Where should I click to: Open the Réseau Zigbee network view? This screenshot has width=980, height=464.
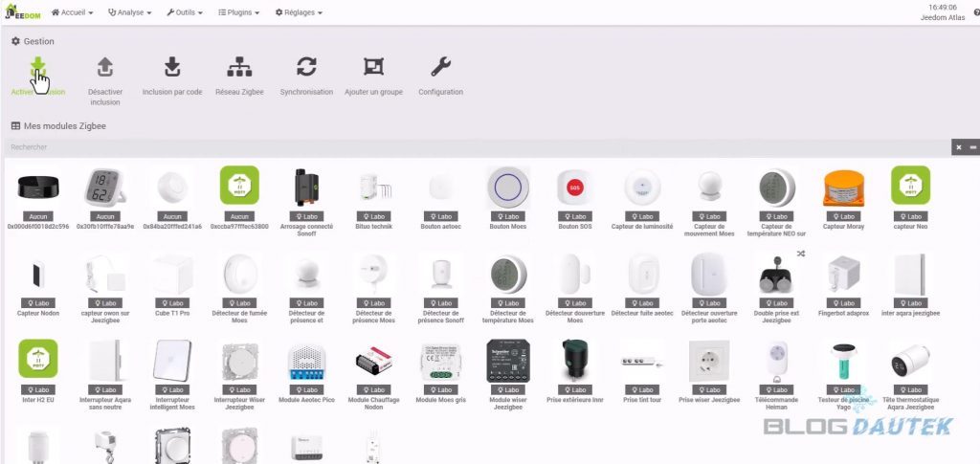click(x=239, y=68)
